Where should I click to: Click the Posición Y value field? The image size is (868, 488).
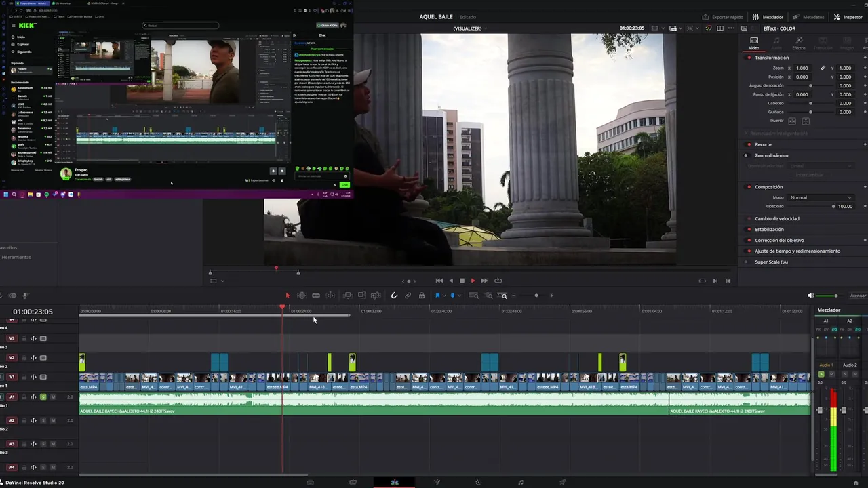coord(845,77)
